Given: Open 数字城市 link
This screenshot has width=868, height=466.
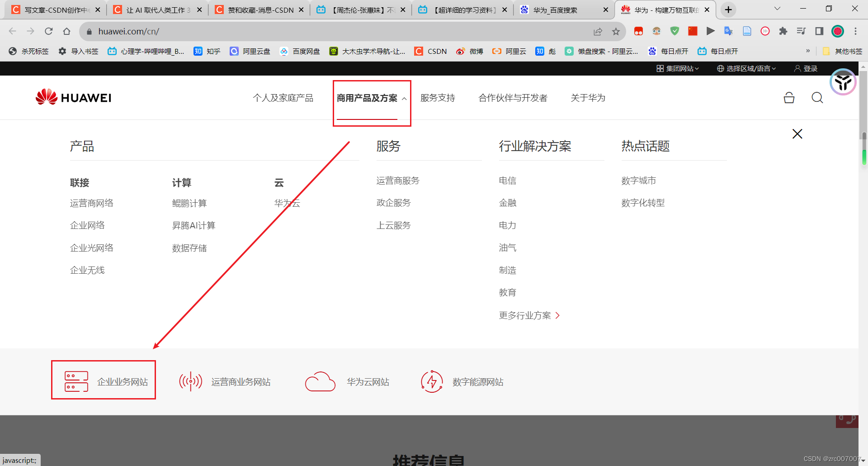Looking at the screenshot, I should tap(639, 181).
